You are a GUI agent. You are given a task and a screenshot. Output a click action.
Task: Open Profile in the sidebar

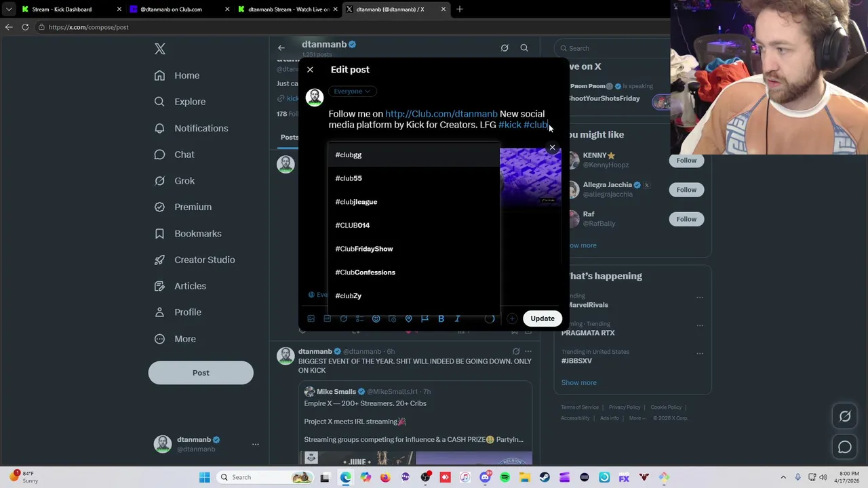178,312
